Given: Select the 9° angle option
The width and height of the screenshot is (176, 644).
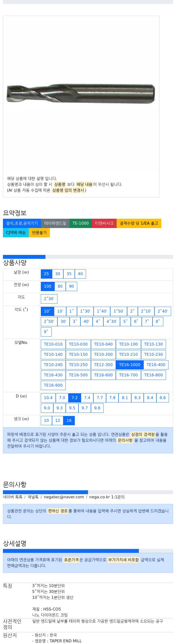Looking at the screenshot, I should [46, 332].
